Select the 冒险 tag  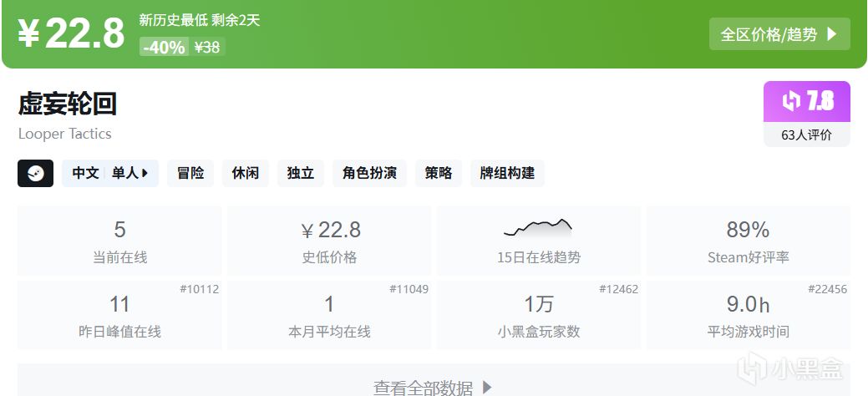pyautogui.click(x=190, y=173)
